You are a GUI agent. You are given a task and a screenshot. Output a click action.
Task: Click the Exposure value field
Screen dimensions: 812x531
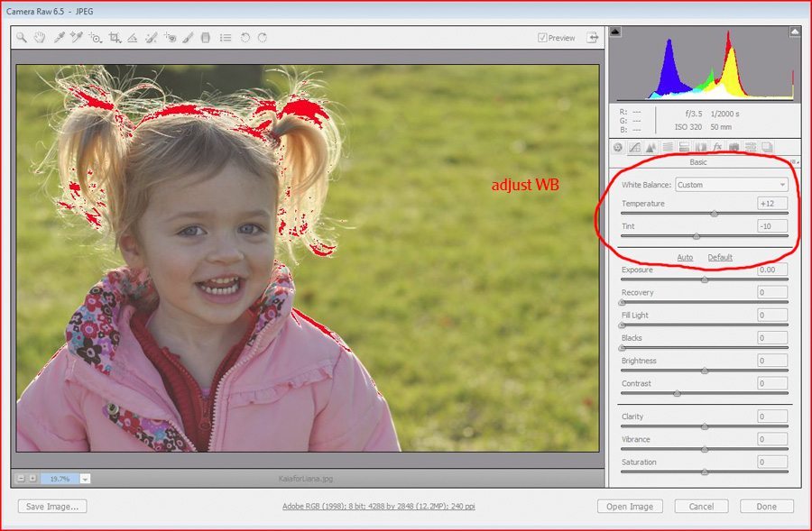tap(772, 270)
